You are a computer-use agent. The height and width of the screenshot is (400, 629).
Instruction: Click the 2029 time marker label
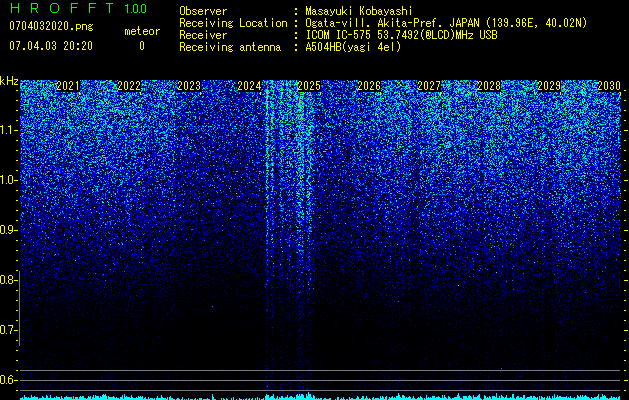[549, 86]
